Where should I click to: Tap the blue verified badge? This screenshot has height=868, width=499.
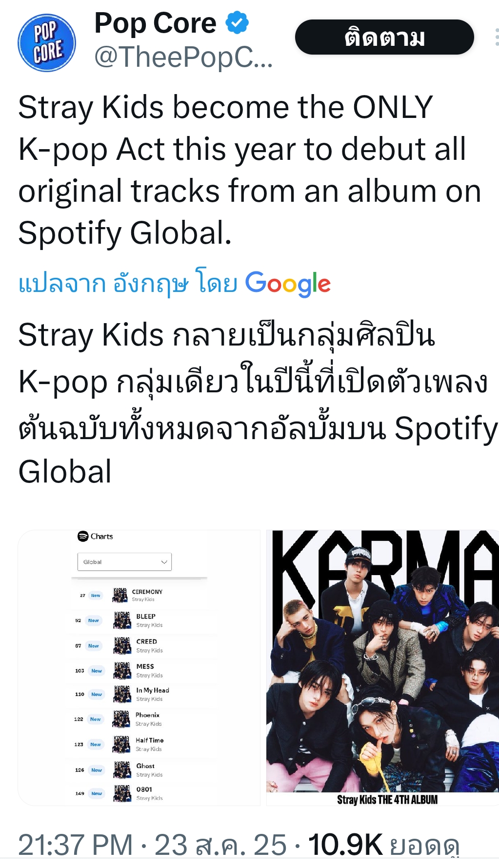click(237, 22)
